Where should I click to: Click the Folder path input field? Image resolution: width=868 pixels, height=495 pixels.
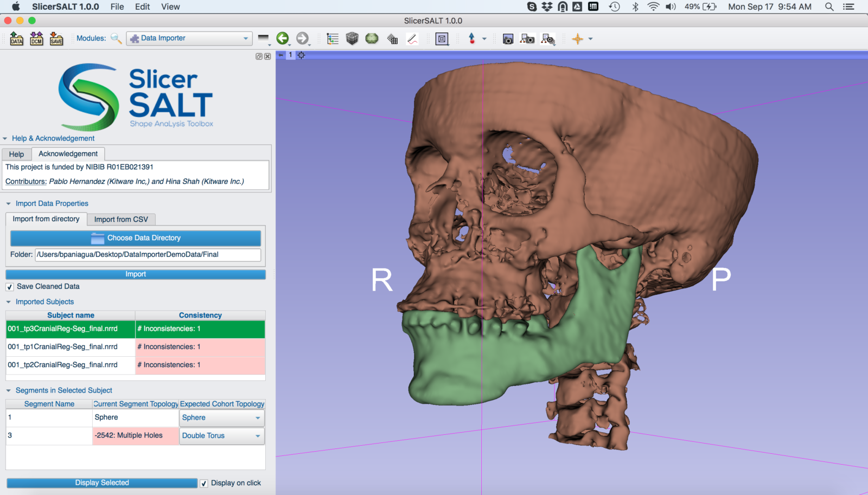coord(148,255)
